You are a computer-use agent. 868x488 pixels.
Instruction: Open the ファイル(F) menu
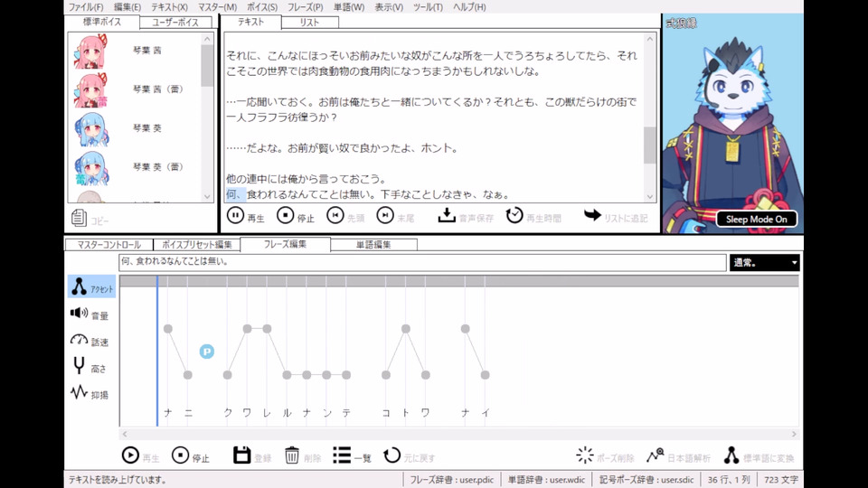(x=86, y=7)
